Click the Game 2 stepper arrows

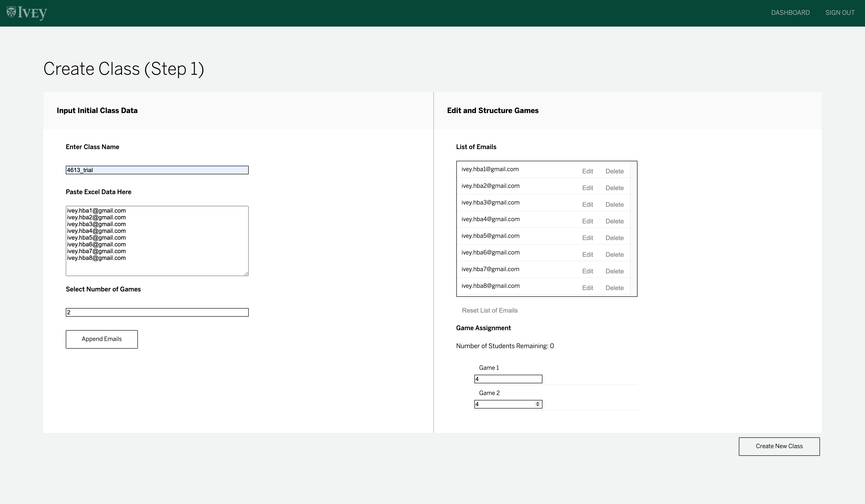(x=537, y=404)
